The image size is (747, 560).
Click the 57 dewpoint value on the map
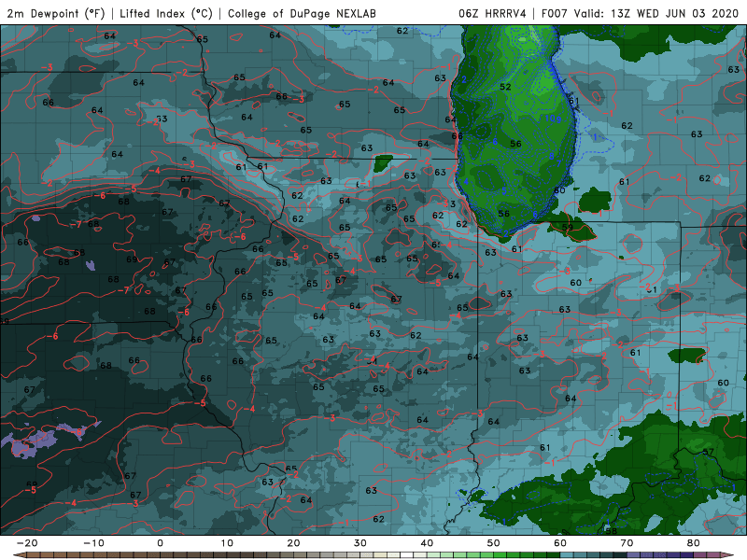tap(708, 452)
